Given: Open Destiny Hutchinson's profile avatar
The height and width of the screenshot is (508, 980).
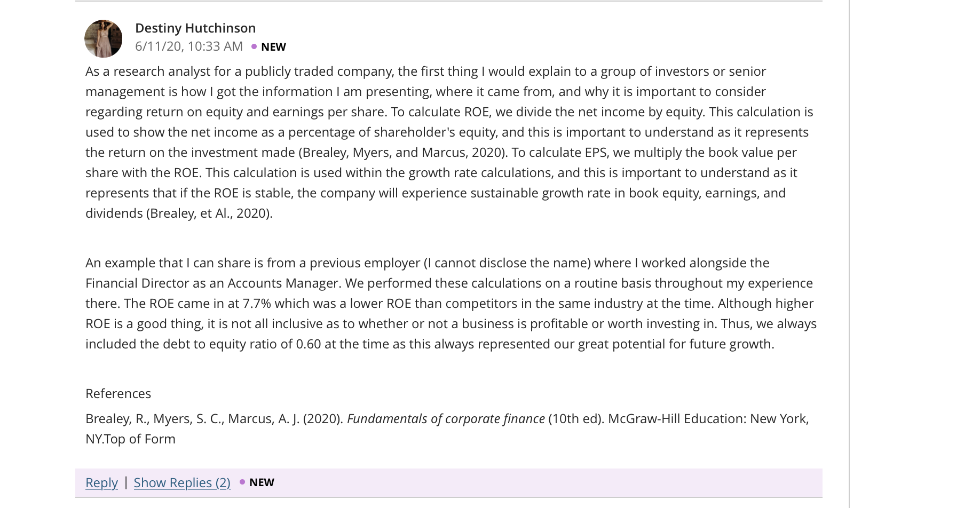Looking at the screenshot, I should [103, 38].
